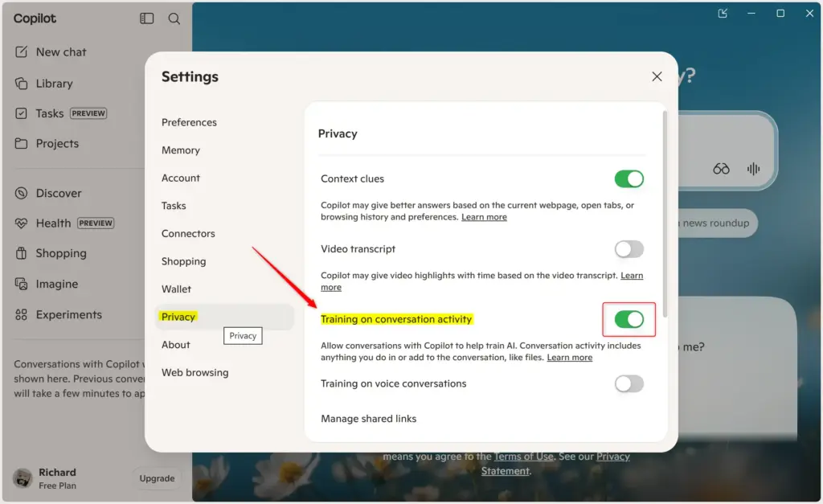
Task: Click Learn more under Context clues
Action: [x=484, y=217]
